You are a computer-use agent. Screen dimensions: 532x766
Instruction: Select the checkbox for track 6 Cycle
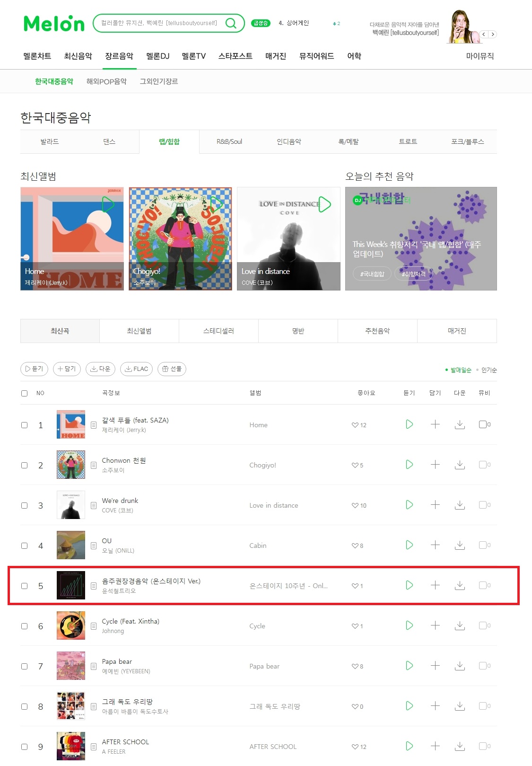click(25, 626)
